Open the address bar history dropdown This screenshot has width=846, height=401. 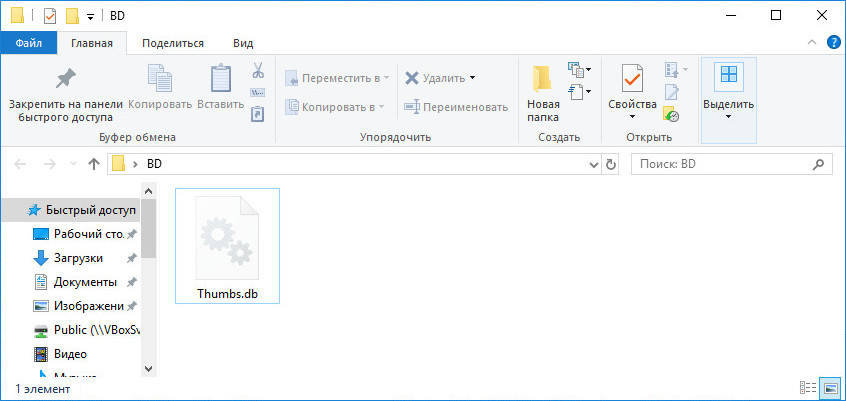594,164
